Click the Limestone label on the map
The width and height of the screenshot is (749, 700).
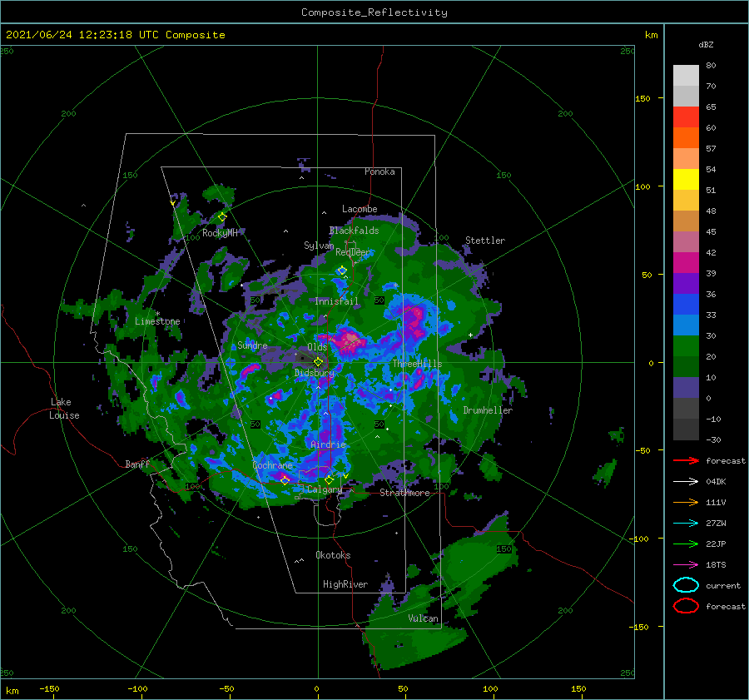[x=157, y=321]
